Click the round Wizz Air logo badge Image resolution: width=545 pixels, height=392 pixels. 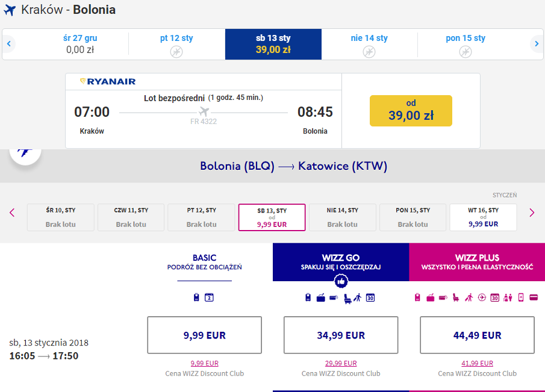pos(25,156)
